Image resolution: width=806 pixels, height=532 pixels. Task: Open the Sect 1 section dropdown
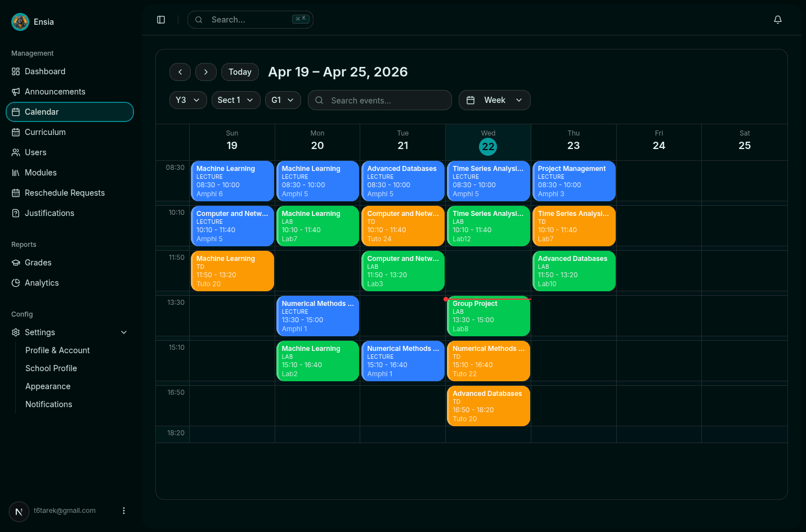[x=236, y=100]
